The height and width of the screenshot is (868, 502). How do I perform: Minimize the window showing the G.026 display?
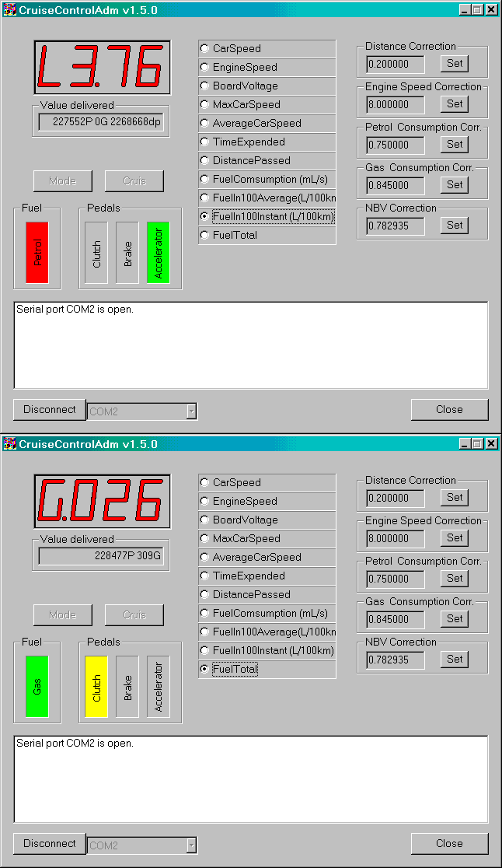click(465, 444)
